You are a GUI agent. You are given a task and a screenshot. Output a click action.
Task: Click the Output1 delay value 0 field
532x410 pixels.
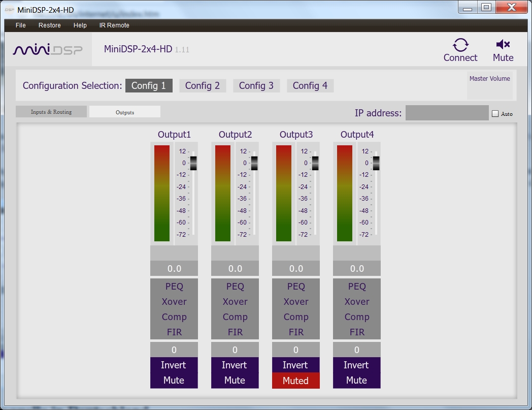174,350
